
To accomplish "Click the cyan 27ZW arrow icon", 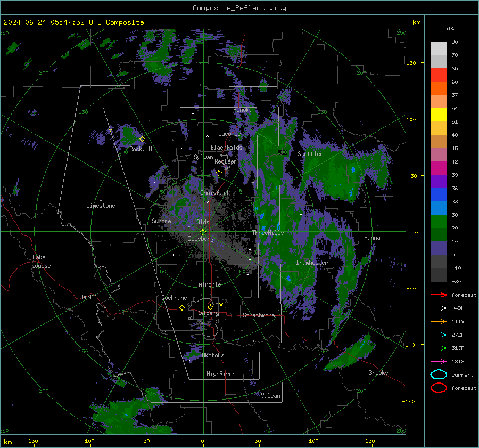I will 439,335.
